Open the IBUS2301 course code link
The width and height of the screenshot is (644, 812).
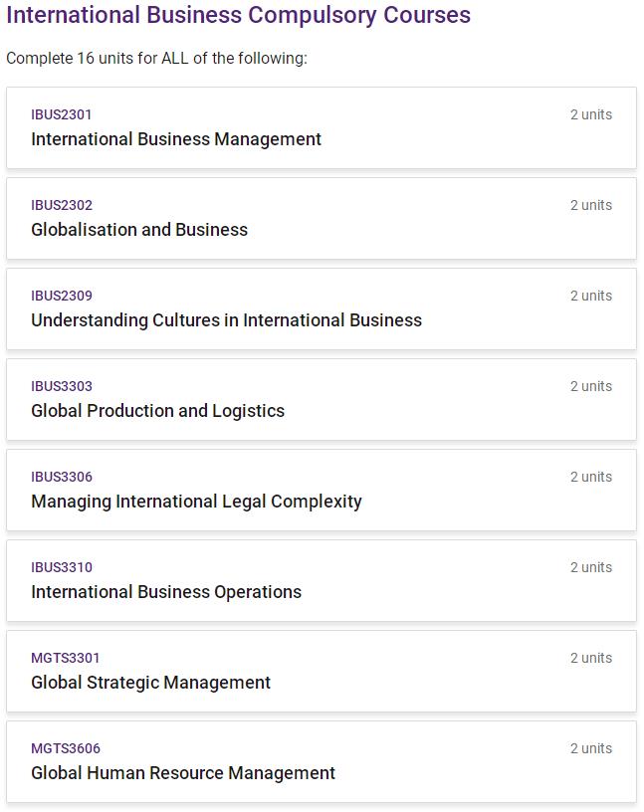[62, 114]
